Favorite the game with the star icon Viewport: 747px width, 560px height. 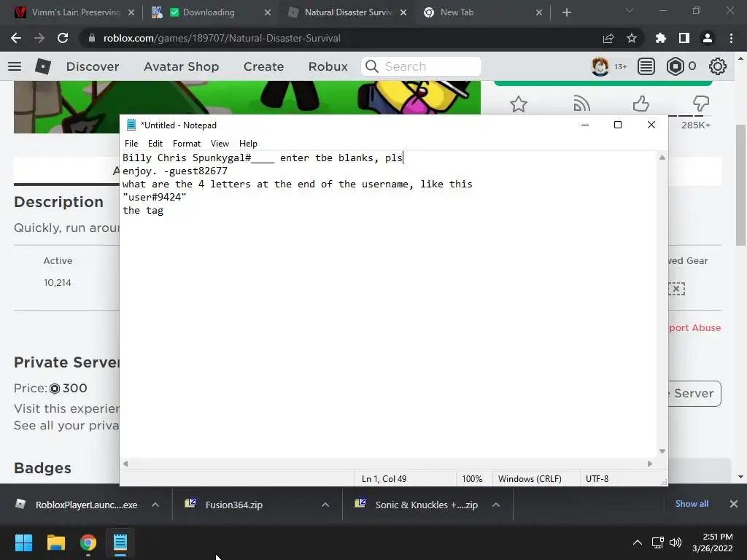519,104
